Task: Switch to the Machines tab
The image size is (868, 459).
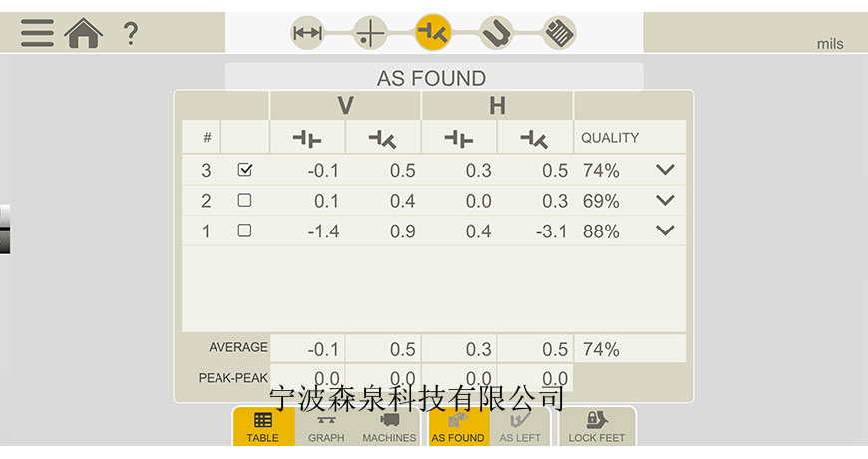Action: point(389,427)
